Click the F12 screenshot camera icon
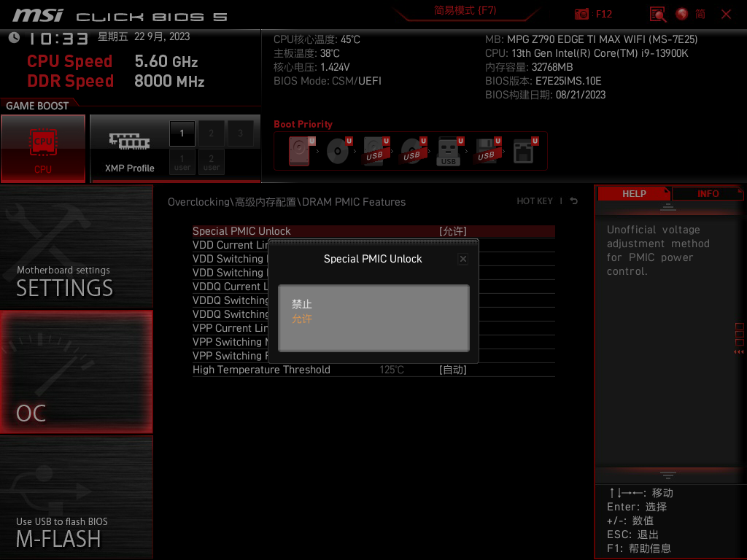747x560 pixels. [x=581, y=14]
